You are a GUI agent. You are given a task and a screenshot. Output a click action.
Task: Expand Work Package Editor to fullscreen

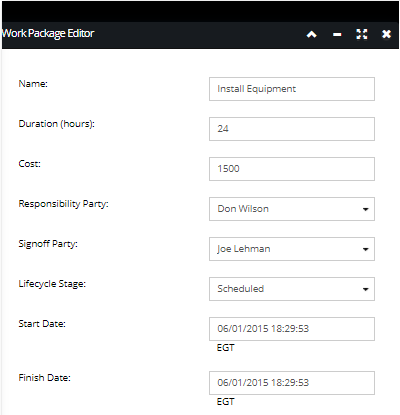click(362, 34)
